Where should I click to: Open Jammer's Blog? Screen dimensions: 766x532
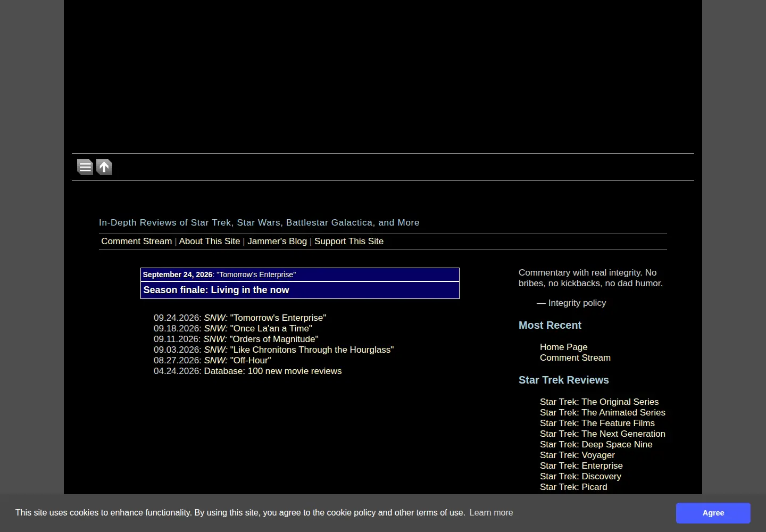(277, 241)
